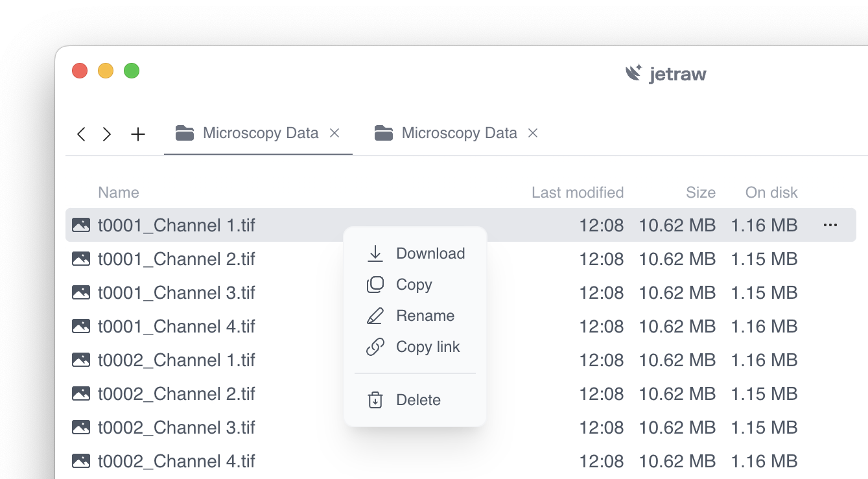Select the t0002_Channel 1.tif file row
Image resolution: width=868 pixels, height=479 pixels.
pos(176,360)
